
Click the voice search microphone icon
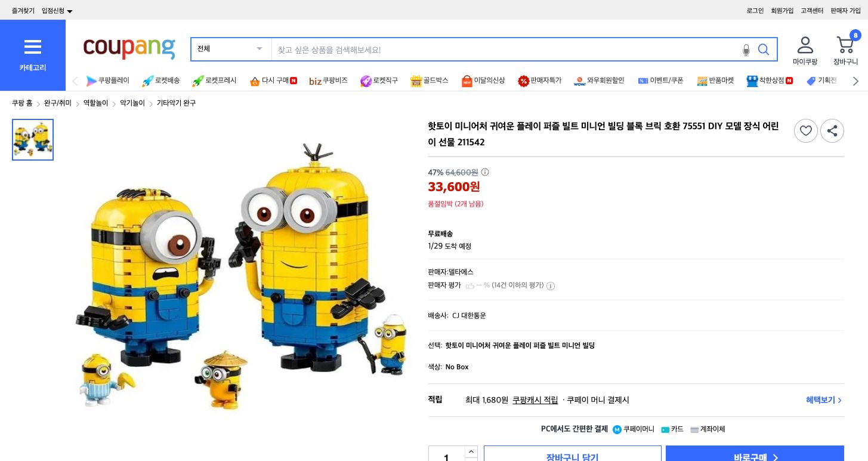click(746, 50)
